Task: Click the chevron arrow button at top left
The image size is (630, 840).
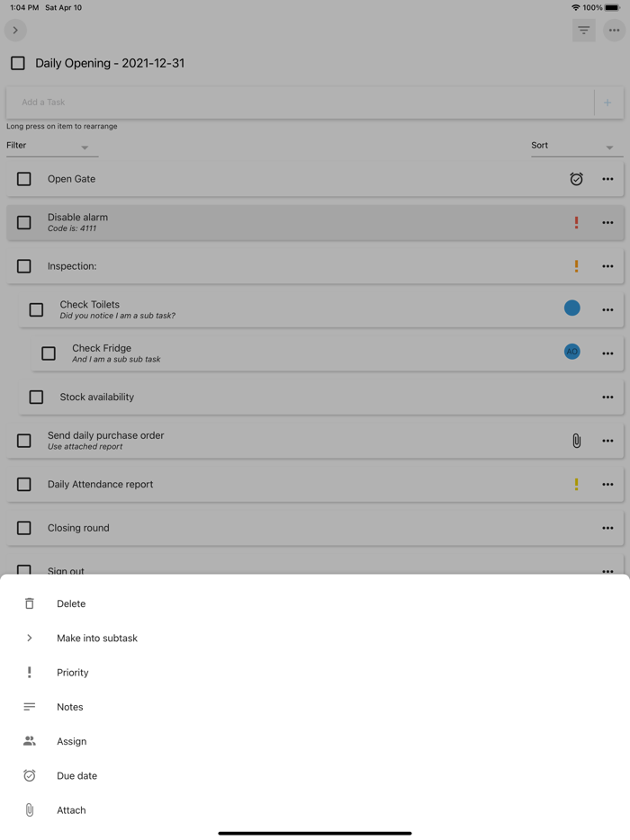Action: point(15,30)
